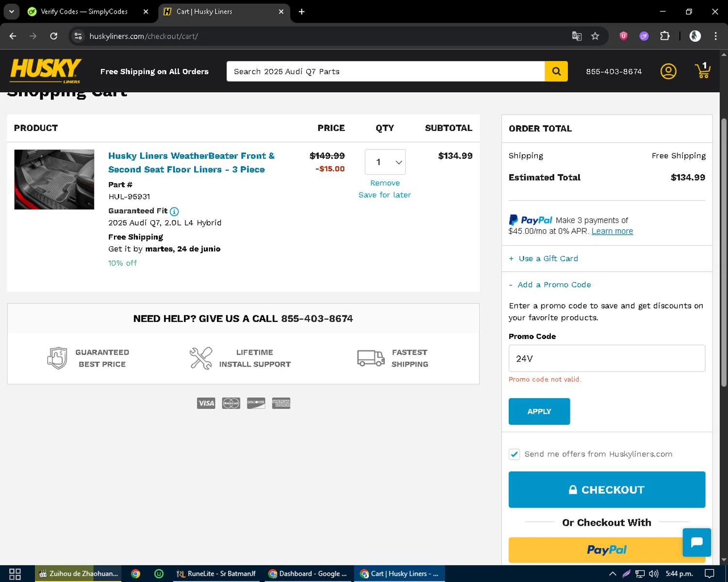Checkout with the PayPal button
728x582 pixels.
pos(607,550)
